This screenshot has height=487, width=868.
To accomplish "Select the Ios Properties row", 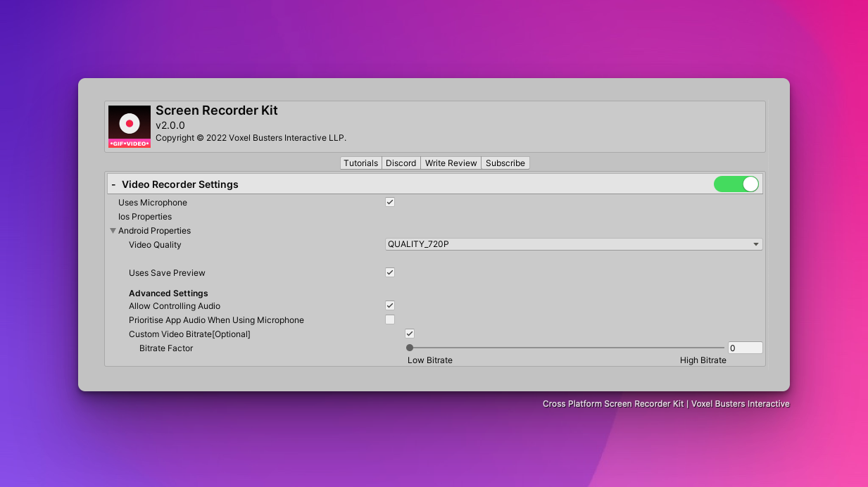I will (145, 217).
